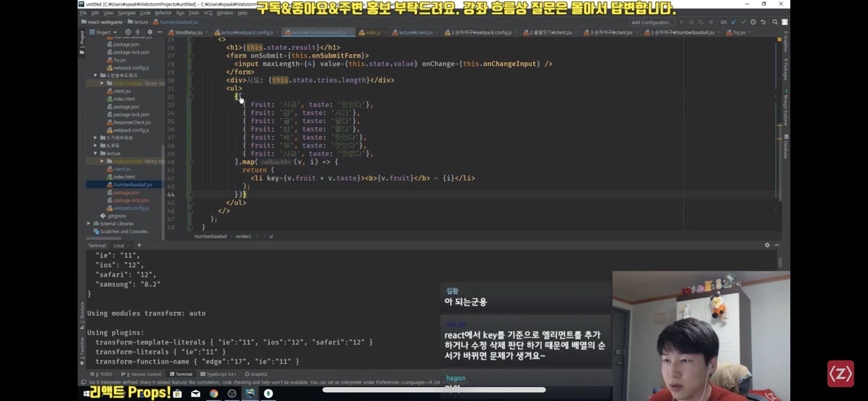Expand External Libraries node
This screenshot has height=401, width=868.
click(89, 223)
